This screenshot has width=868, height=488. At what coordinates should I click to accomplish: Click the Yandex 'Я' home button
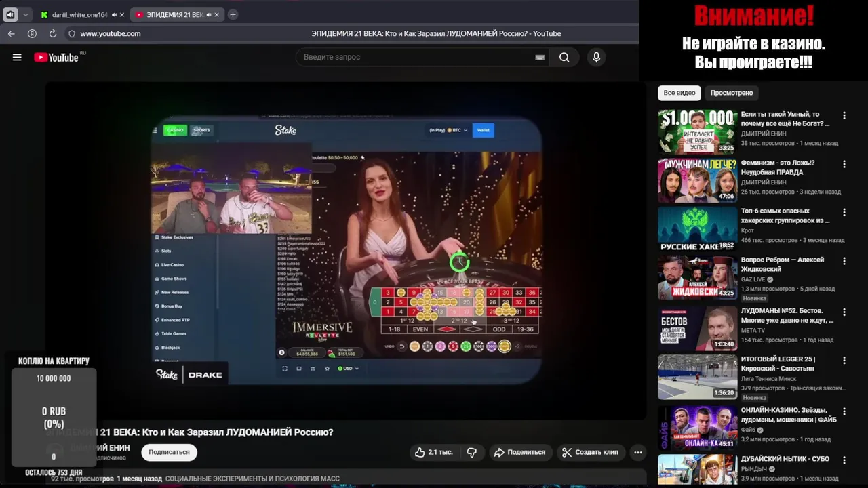click(x=32, y=33)
